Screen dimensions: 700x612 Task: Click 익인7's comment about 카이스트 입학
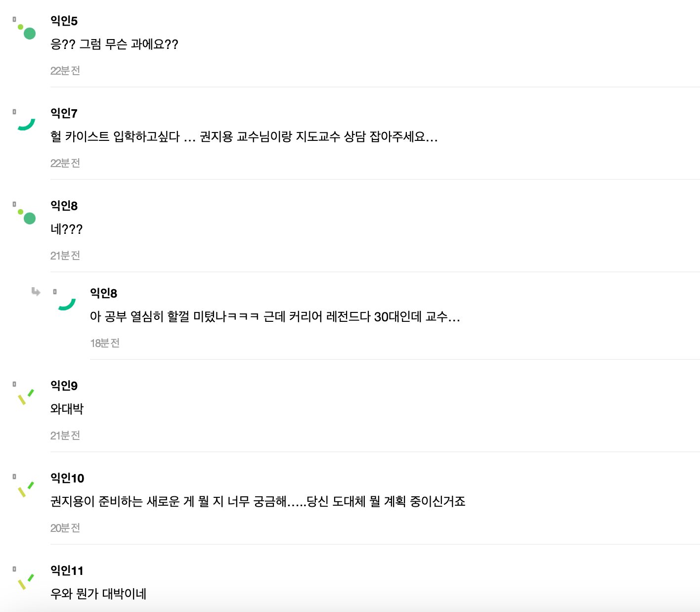pyautogui.click(x=244, y=136)
